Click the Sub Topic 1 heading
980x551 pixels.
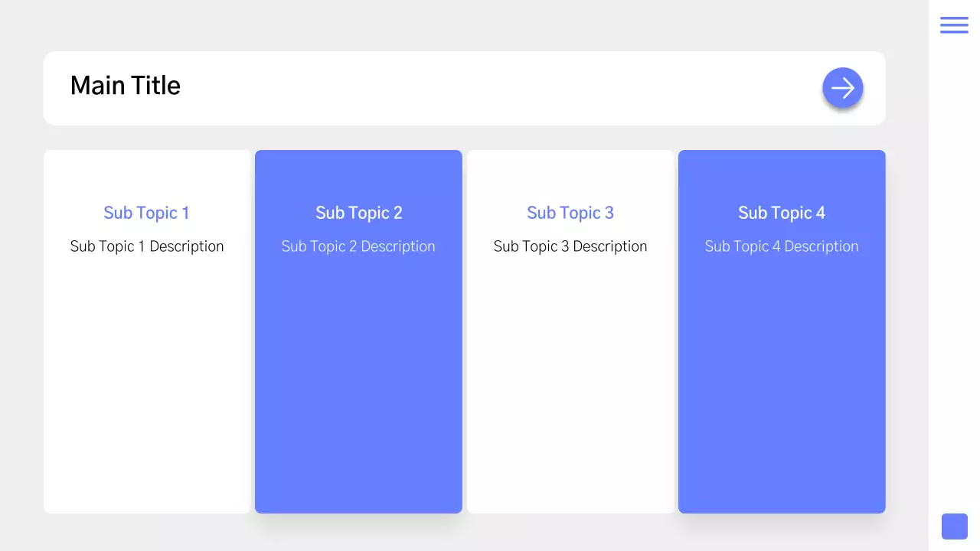(146, 213)
